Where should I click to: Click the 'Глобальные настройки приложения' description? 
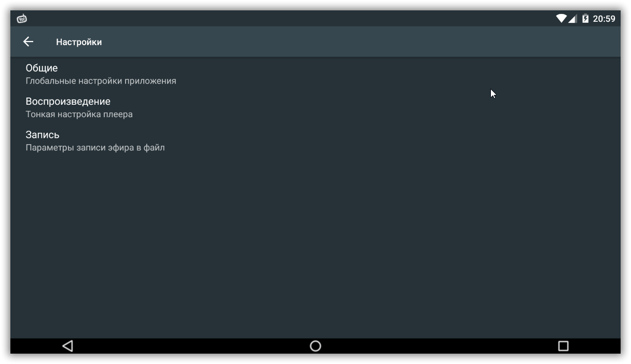pyautogui.click(x=101, y=81)
